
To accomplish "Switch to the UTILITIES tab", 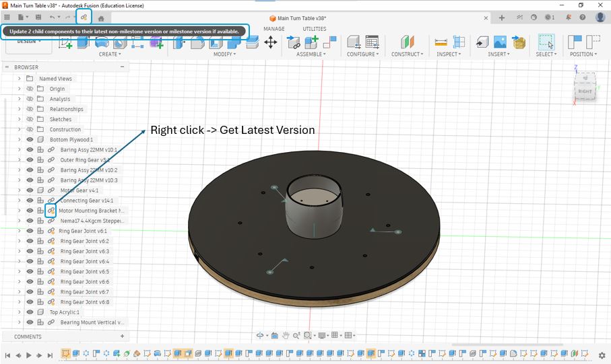I will (314, 29).
